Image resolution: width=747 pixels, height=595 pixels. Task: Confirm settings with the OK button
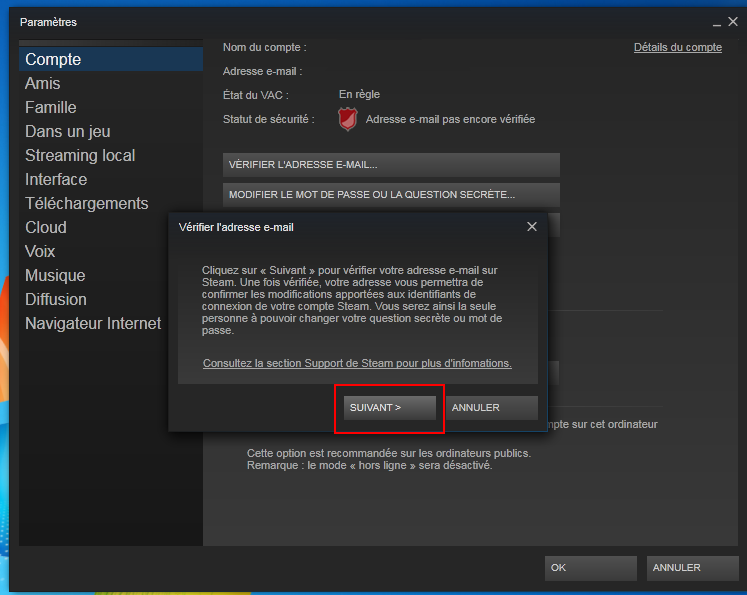tap(591, 568)
